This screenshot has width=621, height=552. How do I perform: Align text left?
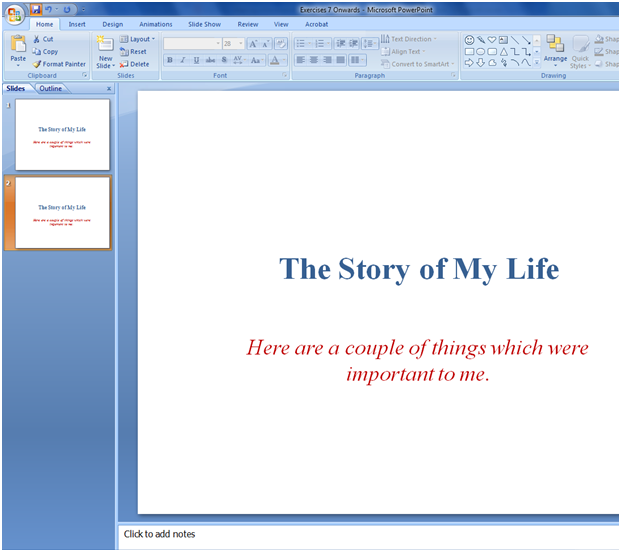(301, 60)
